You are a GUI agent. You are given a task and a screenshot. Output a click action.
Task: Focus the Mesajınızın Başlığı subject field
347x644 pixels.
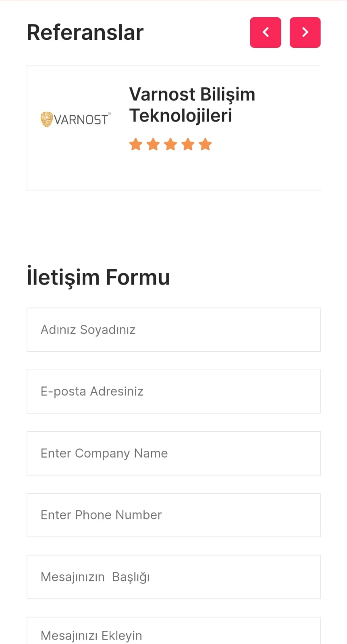174,577
